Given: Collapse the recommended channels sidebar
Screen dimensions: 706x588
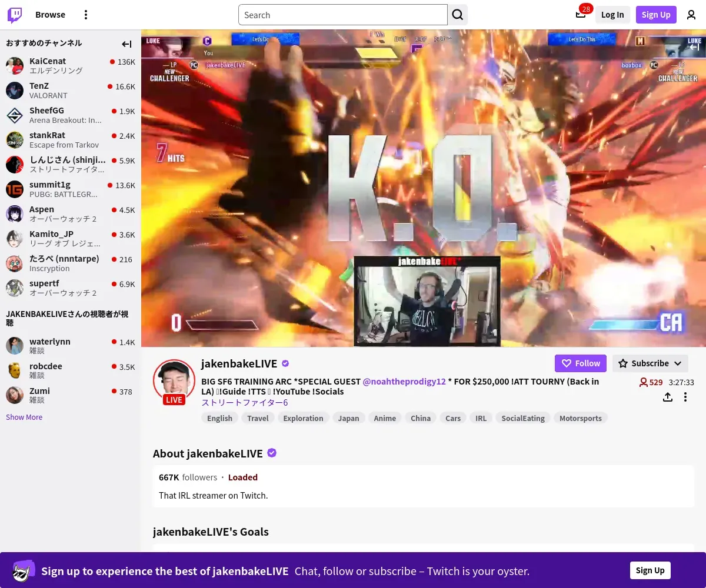Looking at the screenshot, I should 126,44.
